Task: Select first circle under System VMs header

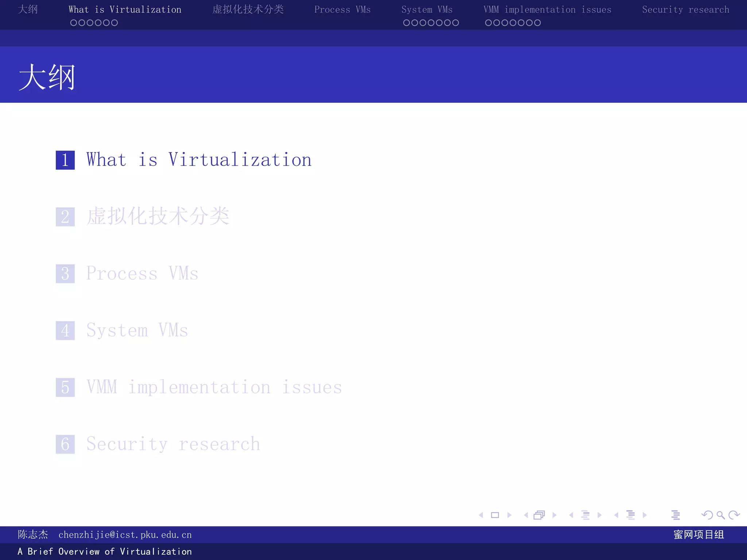Action: coord(407,23)
